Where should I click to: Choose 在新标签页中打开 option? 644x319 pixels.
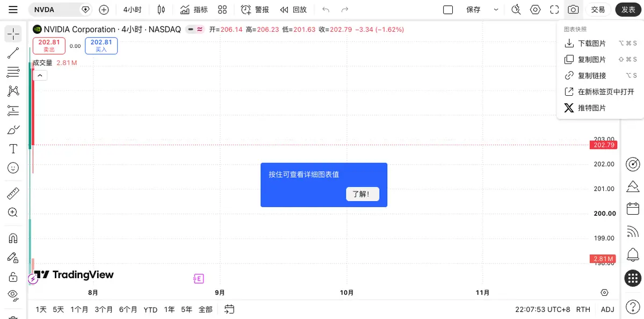coord(600,92)
